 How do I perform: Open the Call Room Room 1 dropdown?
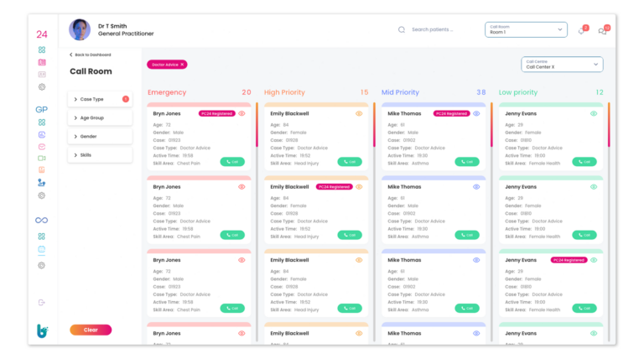526,29
